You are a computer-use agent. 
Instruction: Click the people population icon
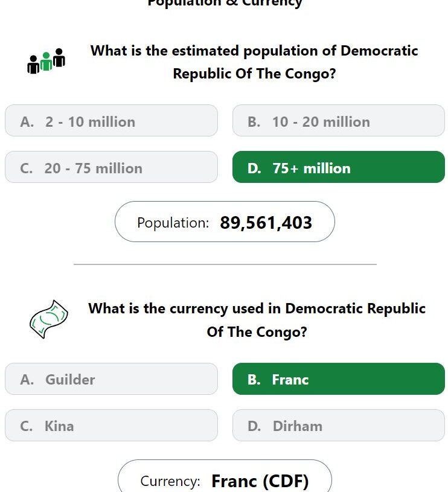click(46, 61)
